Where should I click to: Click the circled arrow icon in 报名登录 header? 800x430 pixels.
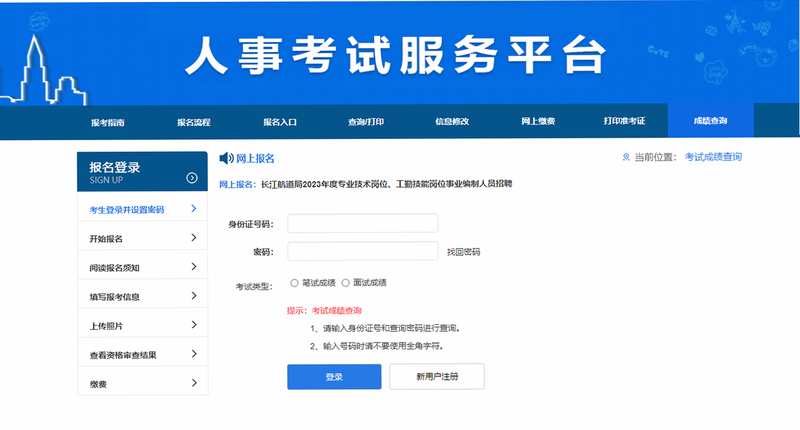(192, 178)
